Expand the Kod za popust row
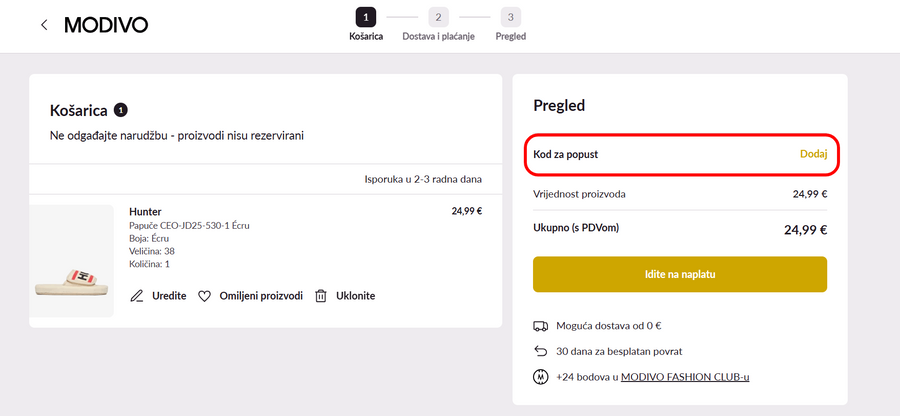The height and width of the screenshot is (416, 900). pyautogui.click(x=566, y=154)
